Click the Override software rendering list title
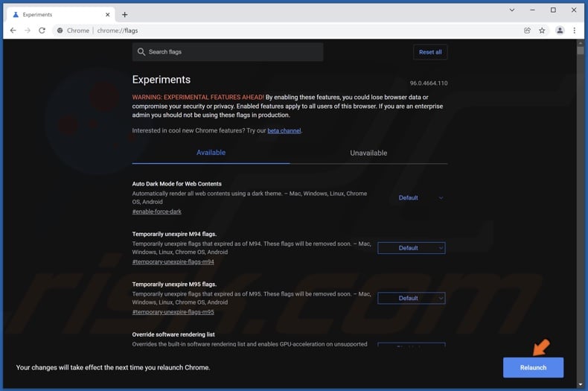The image size is (588, 391). coord(173,334)
